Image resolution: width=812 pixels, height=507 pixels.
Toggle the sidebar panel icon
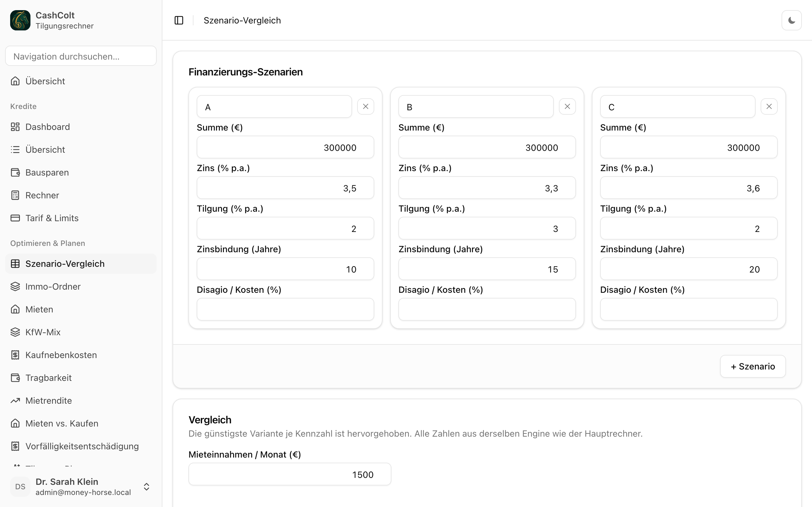pos(179,21)
